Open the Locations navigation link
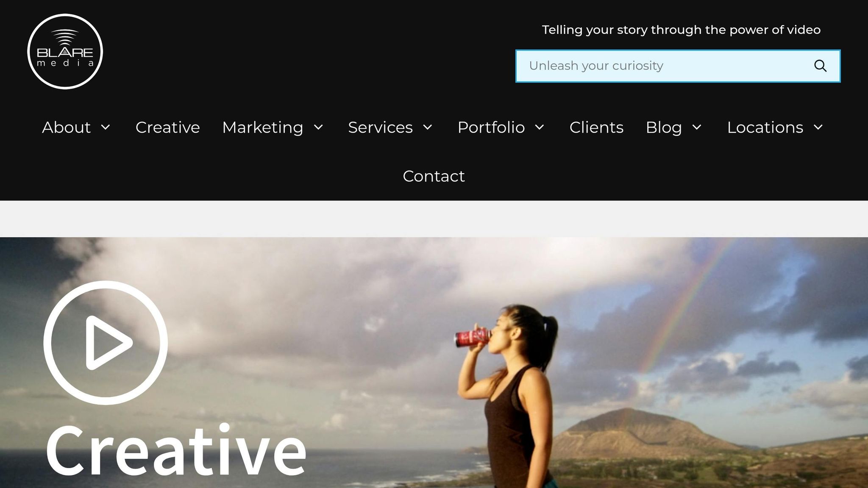This screenshot has width=868, height=488. [765, 127]
